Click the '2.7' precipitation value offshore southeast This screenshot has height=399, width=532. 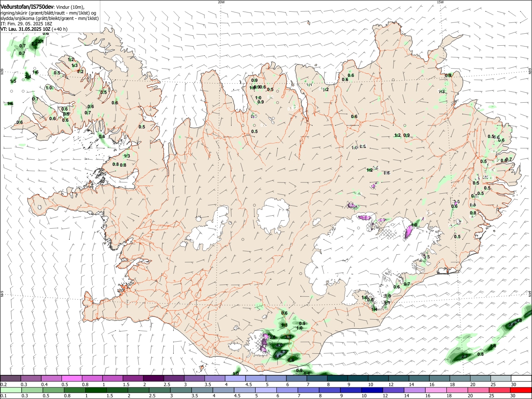[x=465, y=357]
